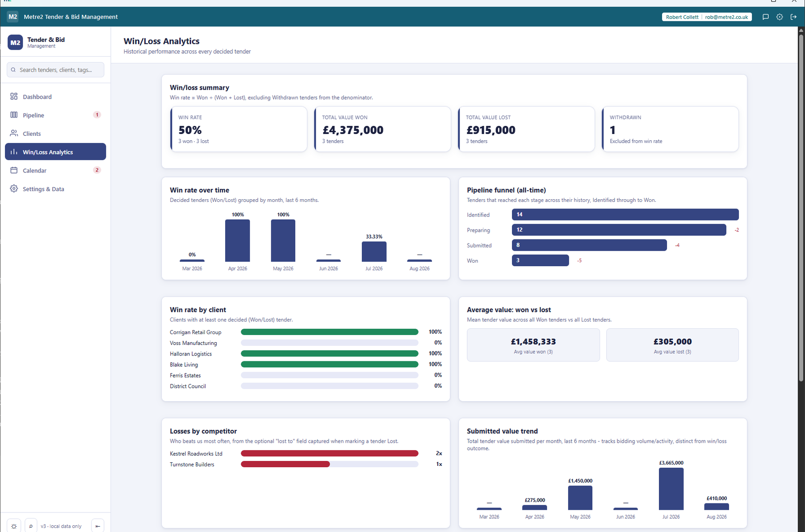Click the Win Rate 50% card
The image size is (805, 532).
point(239,129)
